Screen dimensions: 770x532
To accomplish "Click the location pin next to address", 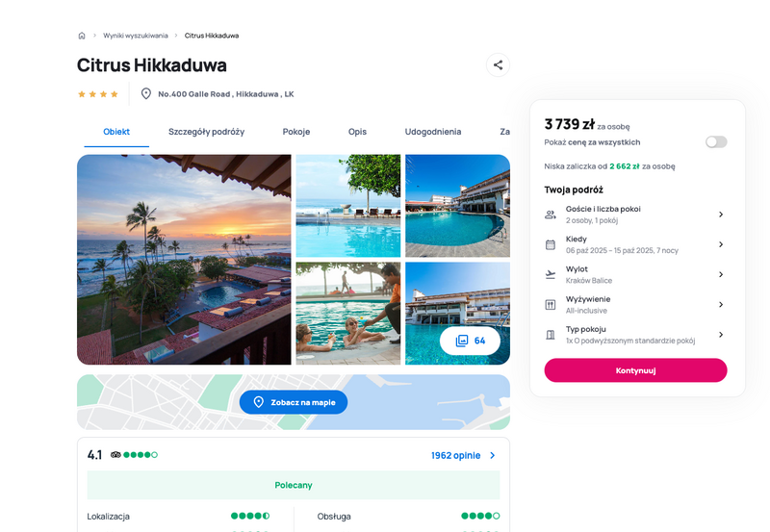I will pos(146,93).
